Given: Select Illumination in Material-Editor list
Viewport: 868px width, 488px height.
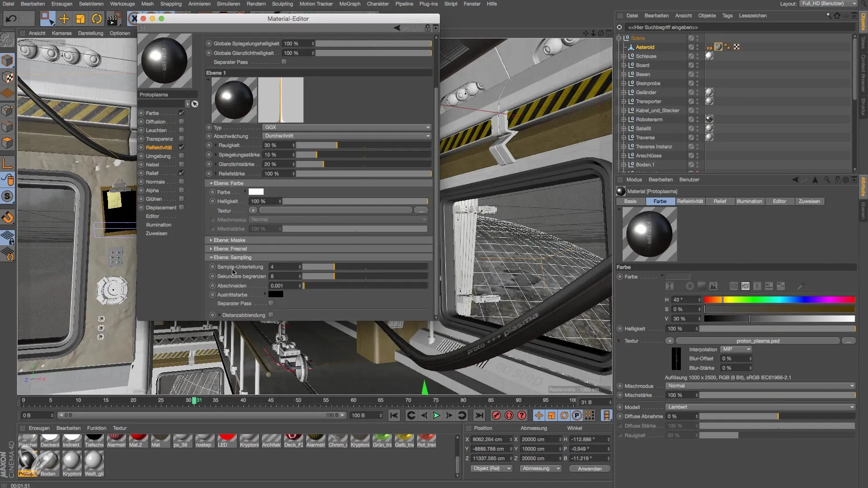Looking at the screenshot, I should (159, 225).
